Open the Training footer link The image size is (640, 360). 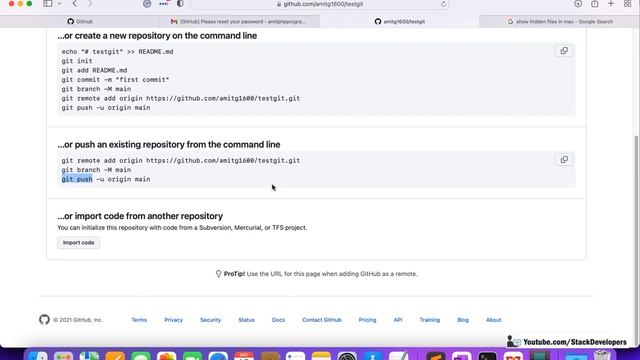coord(430,320)
